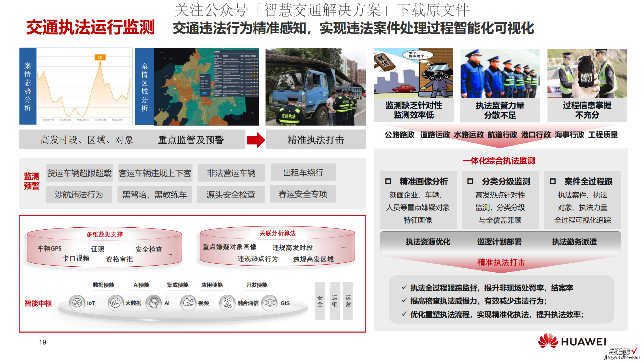Click the 融合通信 antenna icon
This screenshot has width=644, height=362.
[227, 303]
